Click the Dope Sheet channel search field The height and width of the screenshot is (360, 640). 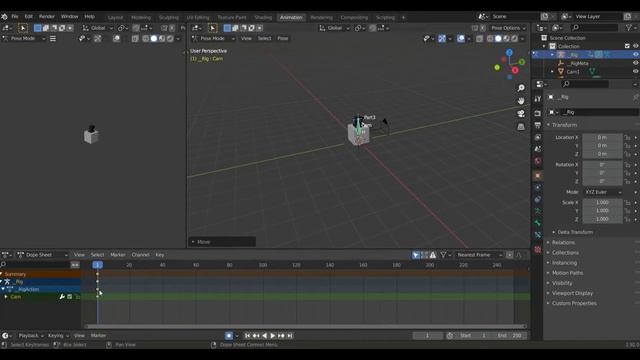[x=35, y=264]
